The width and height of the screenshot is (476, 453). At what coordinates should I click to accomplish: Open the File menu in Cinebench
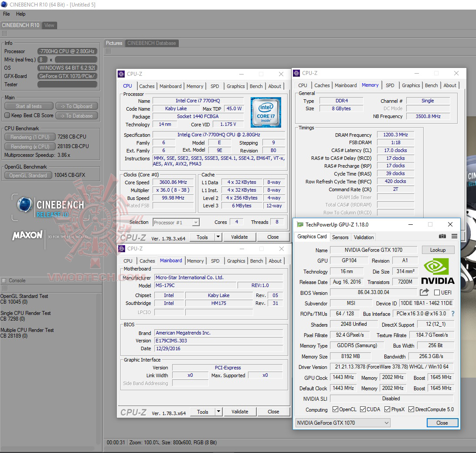point(6,14)
